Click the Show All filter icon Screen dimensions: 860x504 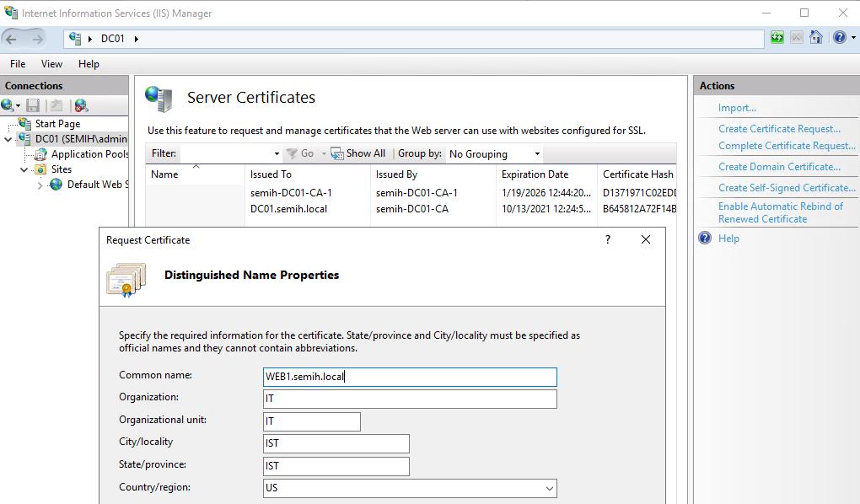click(x=337, y=153)
